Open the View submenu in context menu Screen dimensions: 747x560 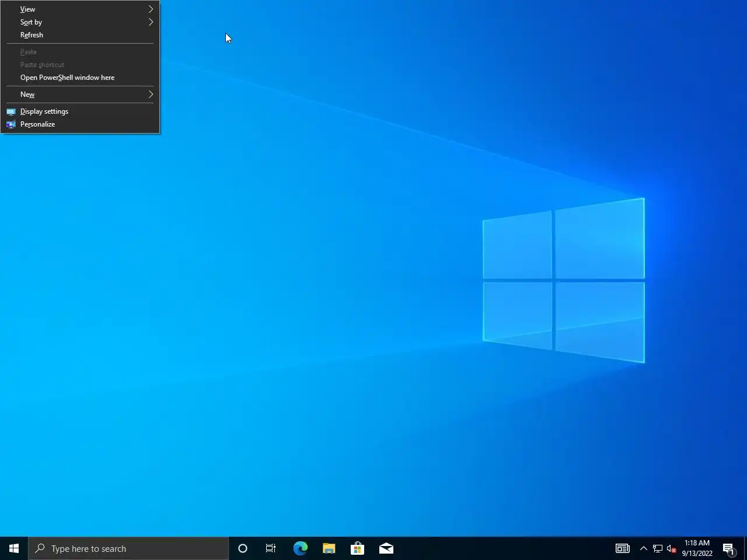(80, 9)
